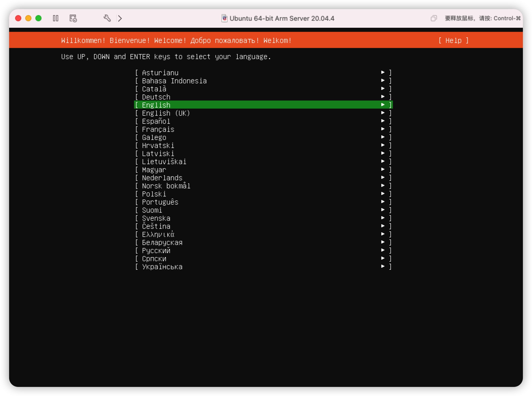Select Nederlands language entry

pos(263,178)
